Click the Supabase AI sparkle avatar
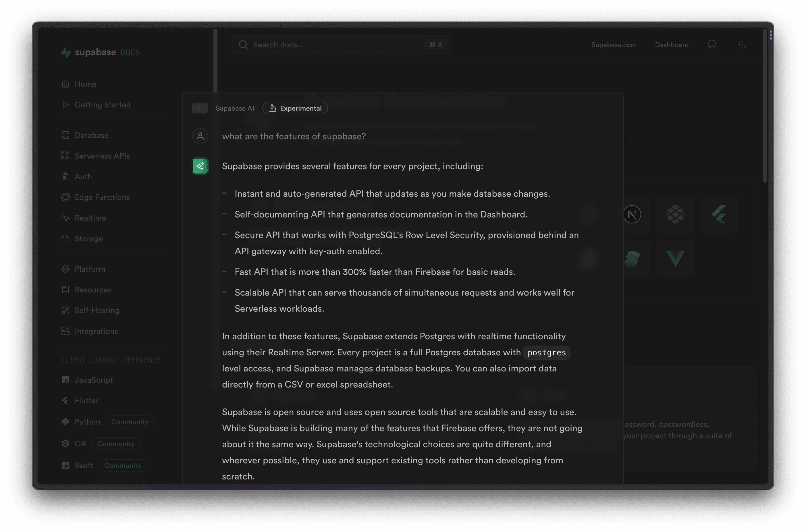The width and height of the screenshot is (806, 532). (x=200, y=166)
